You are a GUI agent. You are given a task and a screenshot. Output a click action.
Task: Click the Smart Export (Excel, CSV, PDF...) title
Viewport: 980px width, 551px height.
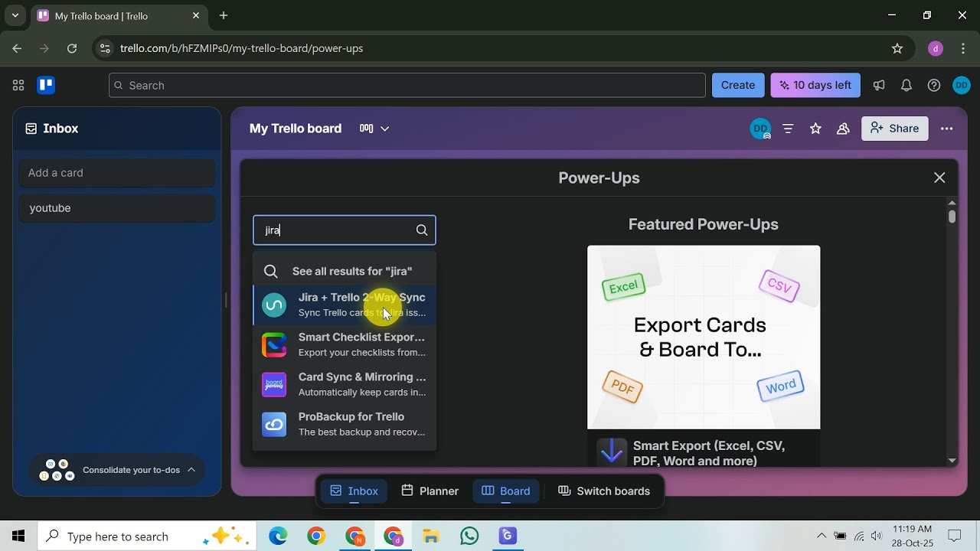pos(709,453)
